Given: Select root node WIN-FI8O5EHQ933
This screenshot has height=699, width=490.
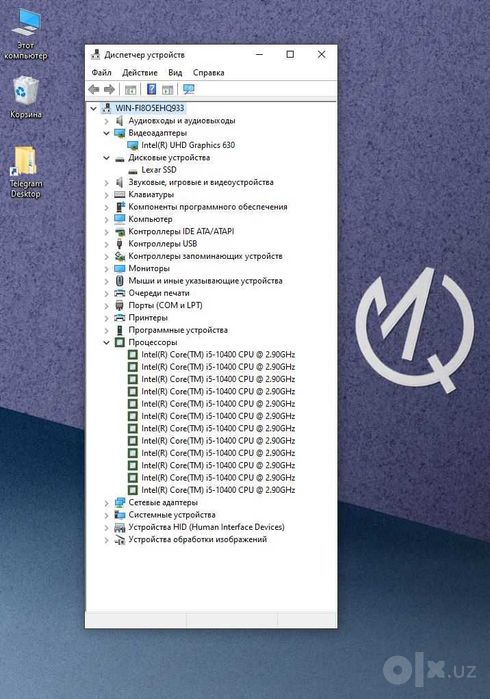Looking at the screenshot, I should pyautogui.click(x=149, y=108).
